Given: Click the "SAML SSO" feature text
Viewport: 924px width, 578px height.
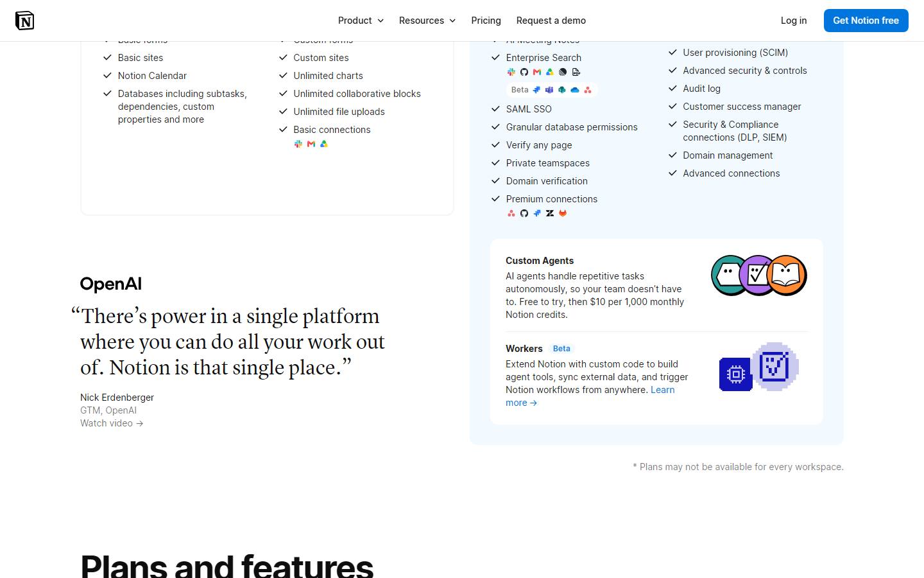Looking at the screenshot, I should tap(529, 109).
